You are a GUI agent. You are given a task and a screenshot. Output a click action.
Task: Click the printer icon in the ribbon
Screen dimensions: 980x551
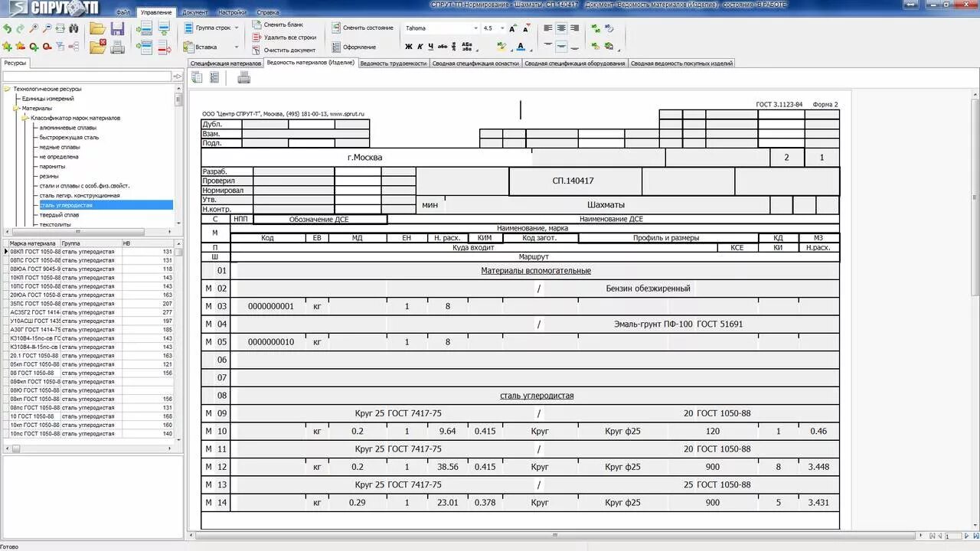[x=117, y=47]
